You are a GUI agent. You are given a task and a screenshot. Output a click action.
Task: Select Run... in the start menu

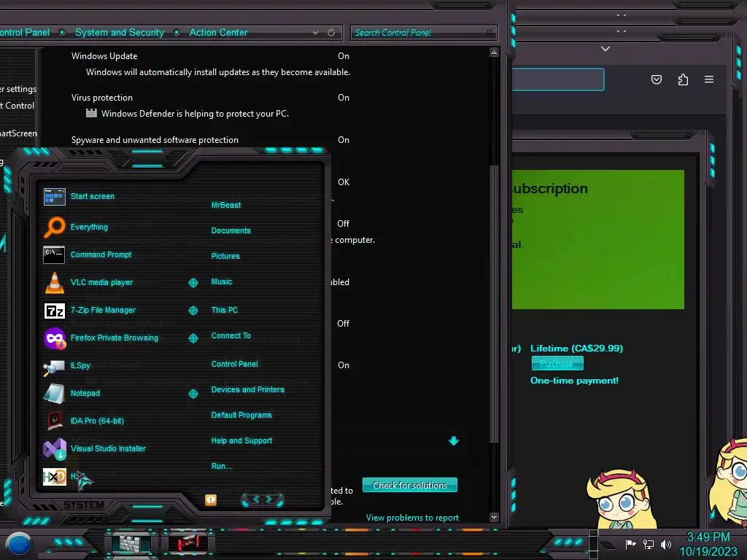tap(222, 466)
